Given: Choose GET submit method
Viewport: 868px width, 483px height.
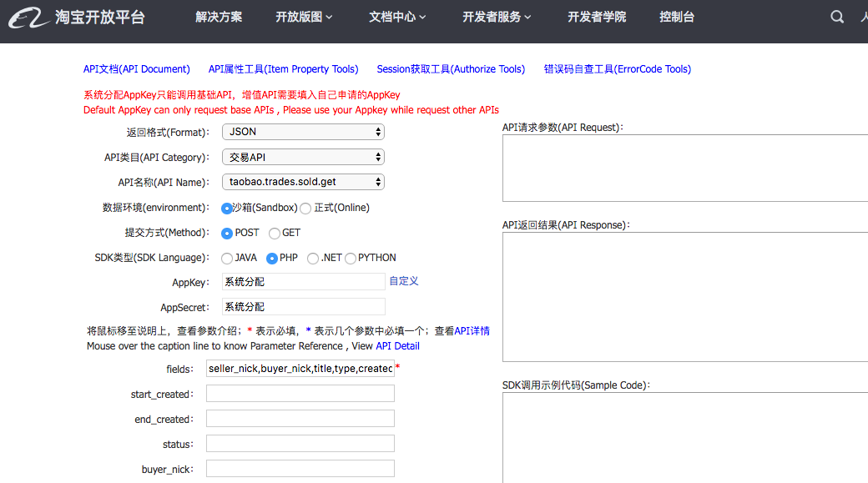Looking at the screenshot, I should click(x=274, y=234).
